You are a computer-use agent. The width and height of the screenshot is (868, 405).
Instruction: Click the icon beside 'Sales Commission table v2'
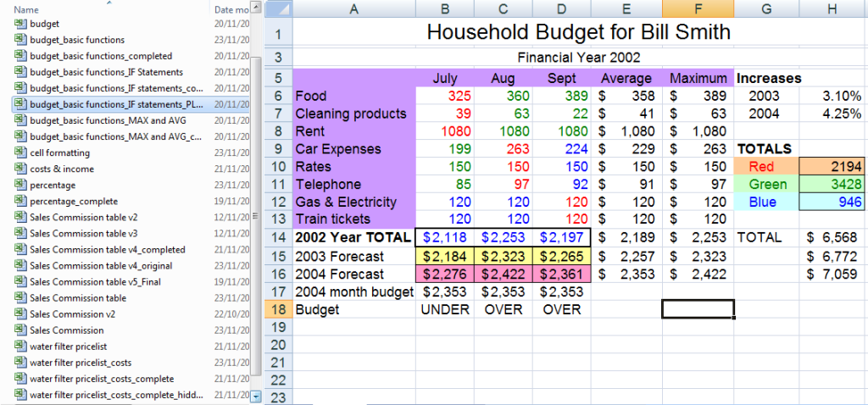tap(20, 218)
